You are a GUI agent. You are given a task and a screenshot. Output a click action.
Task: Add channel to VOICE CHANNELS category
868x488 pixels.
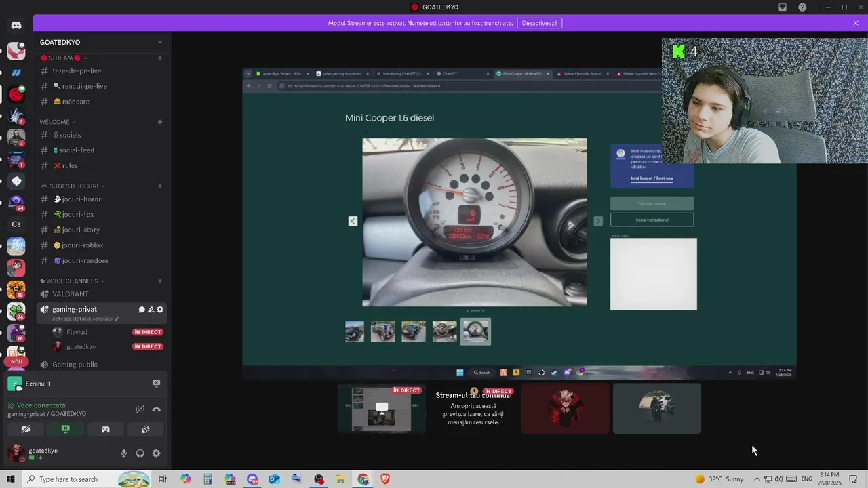pos(160,281)
